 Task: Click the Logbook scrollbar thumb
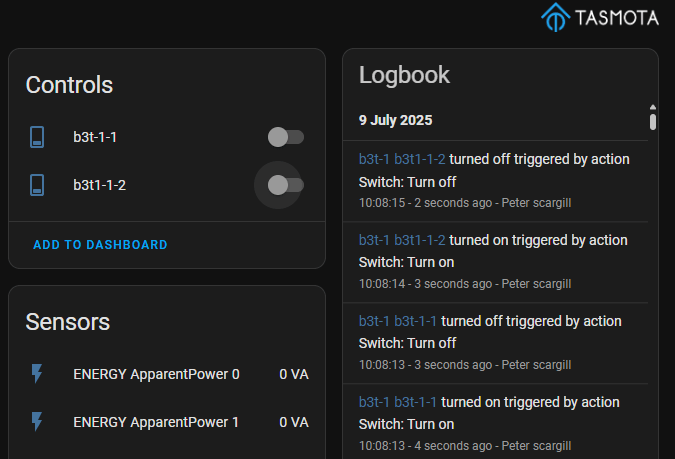tap(653, 121)
